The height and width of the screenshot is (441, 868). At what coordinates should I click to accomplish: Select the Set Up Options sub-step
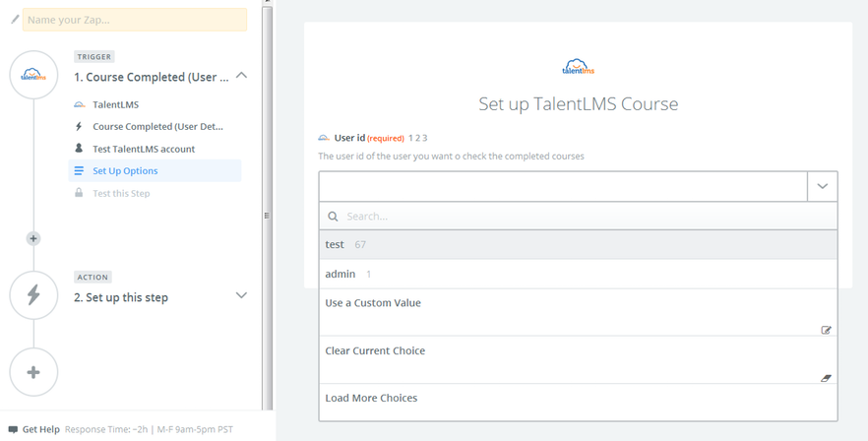point(155,170)
